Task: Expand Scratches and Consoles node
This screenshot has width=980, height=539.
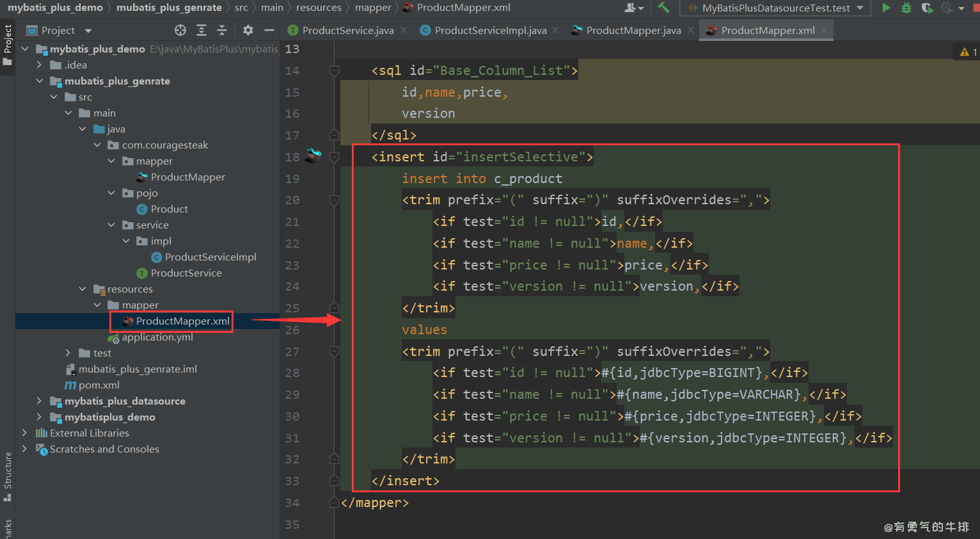Action: [x=25, y=449]
